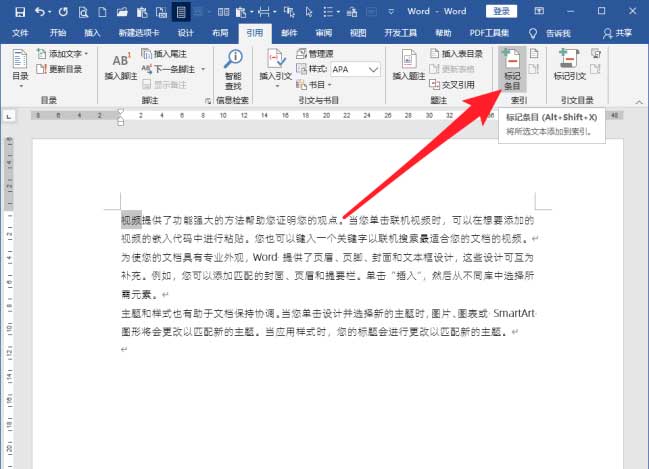
Task: Click the word Word in third line
Action: tap(265, 257)
